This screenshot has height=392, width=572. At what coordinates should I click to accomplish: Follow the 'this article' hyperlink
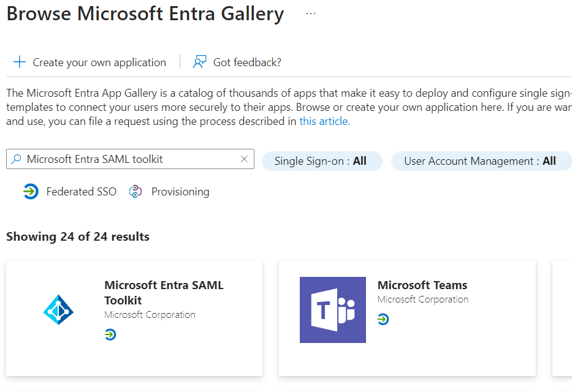tap(325, 121)
